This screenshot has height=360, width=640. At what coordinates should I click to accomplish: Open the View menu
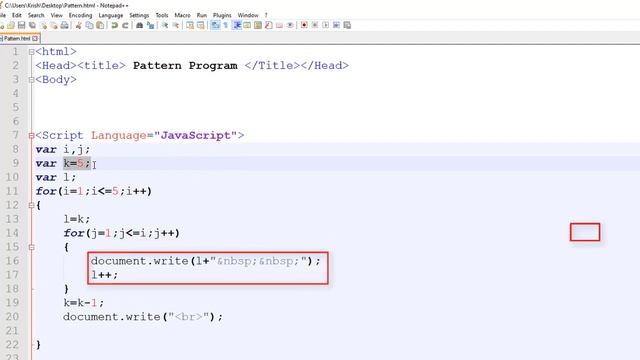click(56, 15)
